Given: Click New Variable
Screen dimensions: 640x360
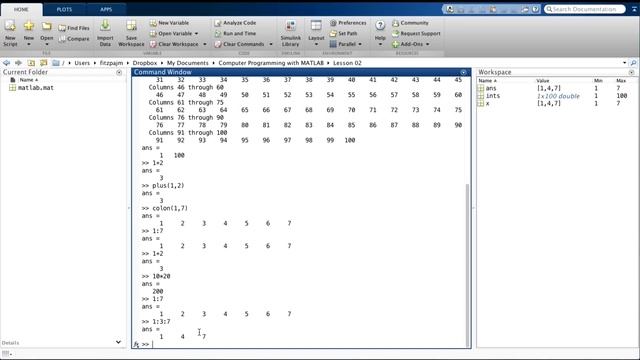Looking at the screenshot, I should pyautogui.click(x=169, y=23).
